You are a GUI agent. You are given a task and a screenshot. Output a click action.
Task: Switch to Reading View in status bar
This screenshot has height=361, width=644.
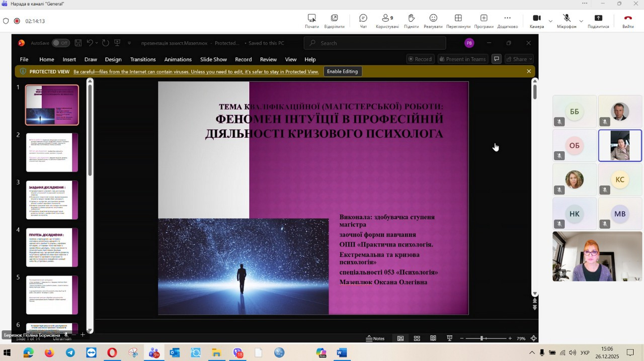click(433, 338)
